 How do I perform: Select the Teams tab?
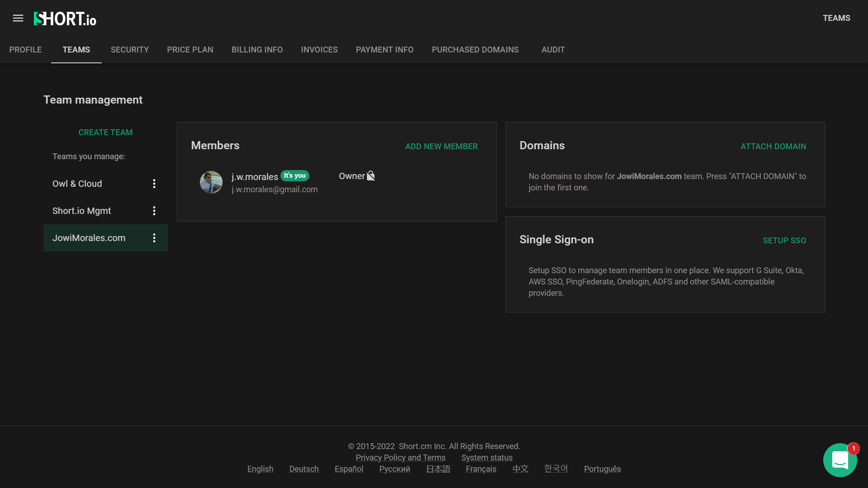point(76,50)
